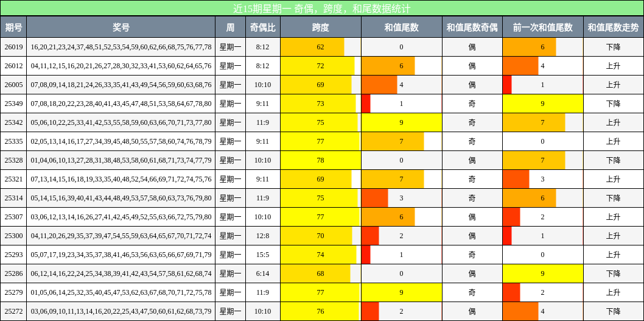The image size is (644, 321).
Task: Select period number 25293
Action: click(x=13, y=255)
